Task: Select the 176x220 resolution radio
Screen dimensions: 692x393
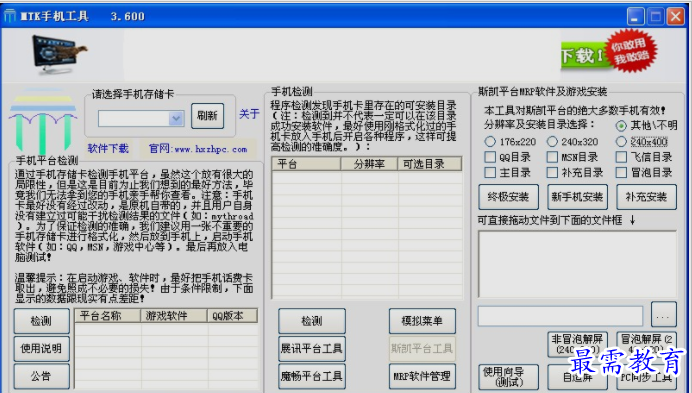Action: click(490, 142)
